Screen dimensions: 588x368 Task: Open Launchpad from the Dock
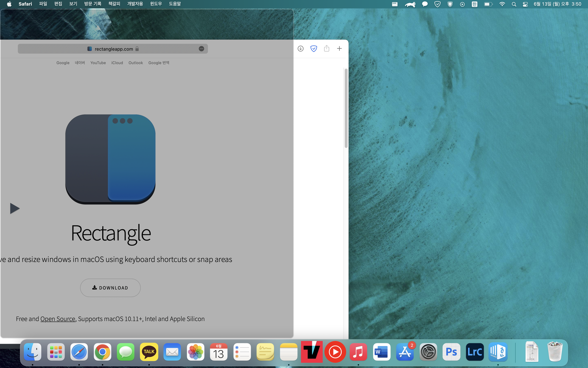pyautogui.click(x=56, y=352)
